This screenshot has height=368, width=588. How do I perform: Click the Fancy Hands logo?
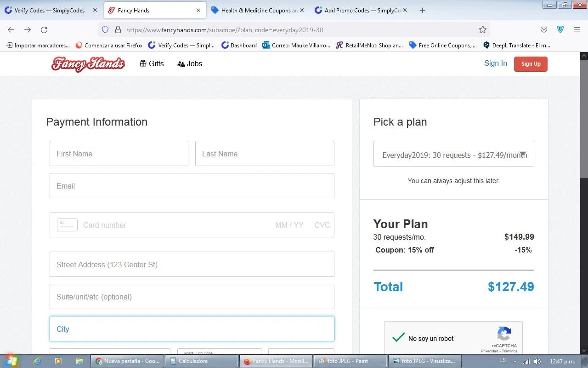coord(88,64)
